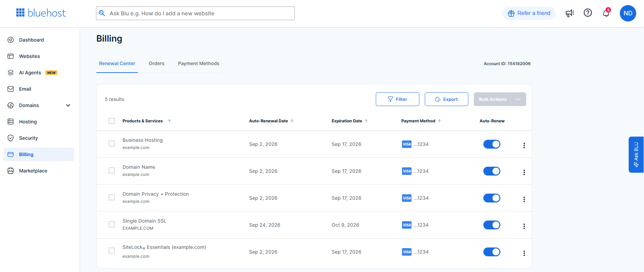The width and height of the screenshot is (644, 272).
Task: Sort by Products & Services arrow
Action: pyautogui.click(x=170, y=121)
